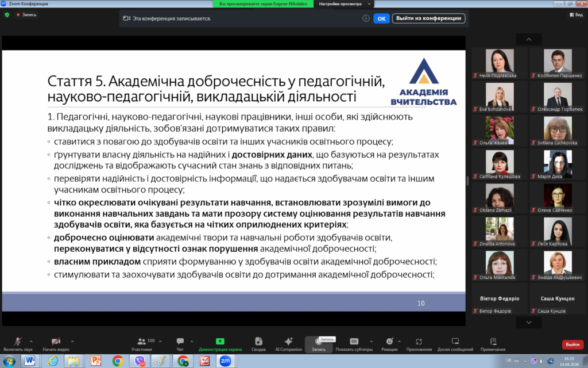
Task: Toggle Показать субтитры captions button
Action: tap(354, 342)
